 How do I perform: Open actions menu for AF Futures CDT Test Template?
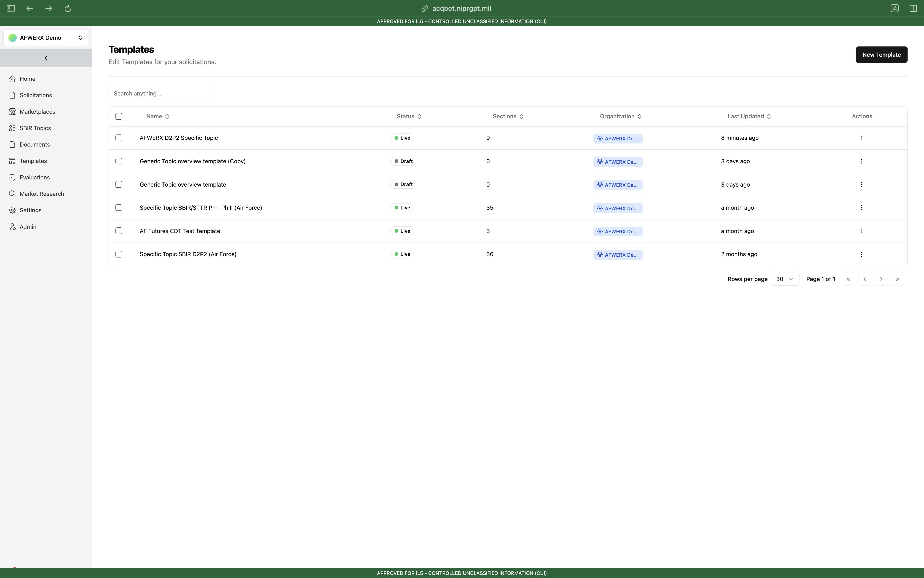coord(862,231)
